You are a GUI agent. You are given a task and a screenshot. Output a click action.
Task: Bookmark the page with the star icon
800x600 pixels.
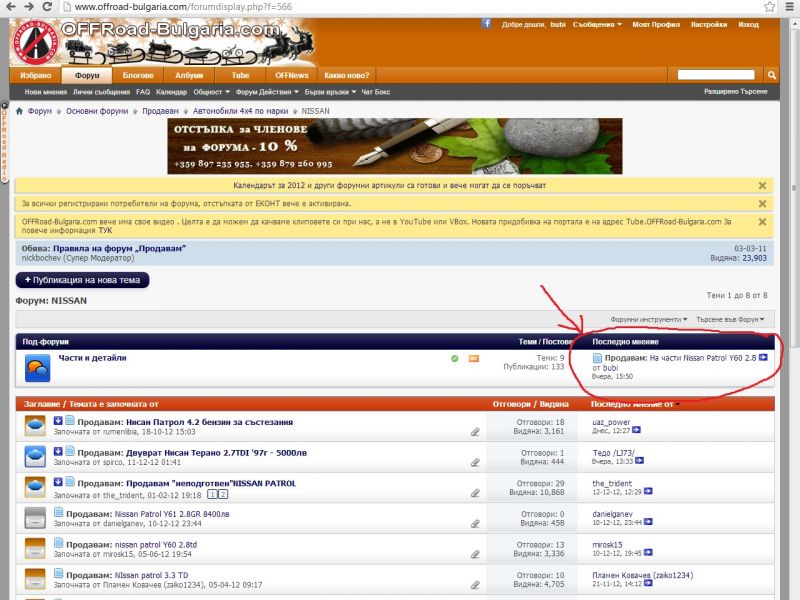click(769, 7)
